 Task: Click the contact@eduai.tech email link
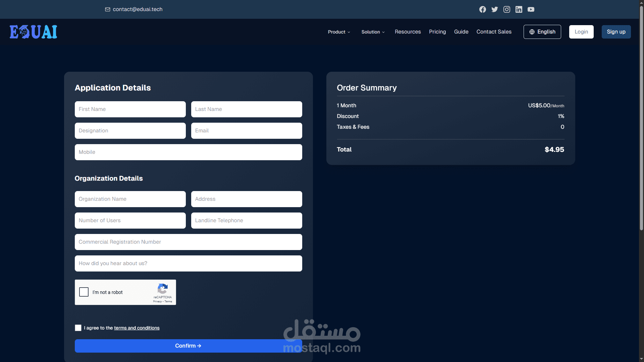138,9
